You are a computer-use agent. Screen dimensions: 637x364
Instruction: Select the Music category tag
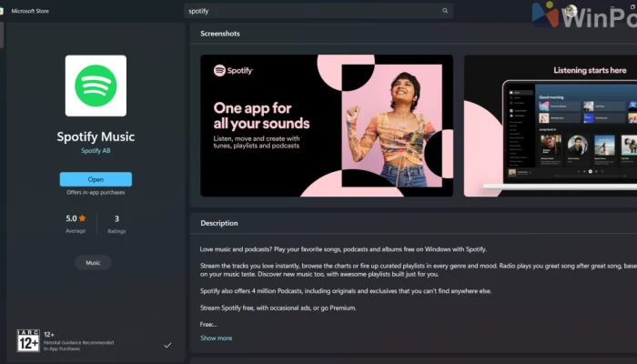click(x=93, y=262)
